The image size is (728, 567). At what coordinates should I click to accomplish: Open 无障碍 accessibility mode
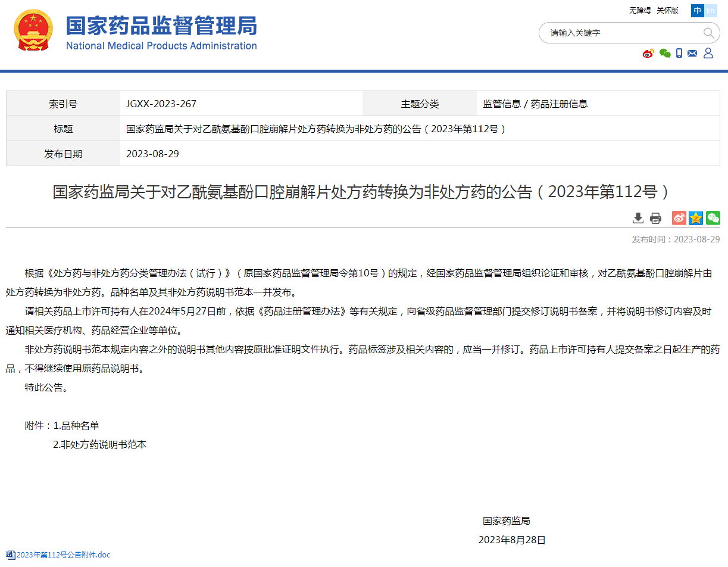(x=640, y=11)
